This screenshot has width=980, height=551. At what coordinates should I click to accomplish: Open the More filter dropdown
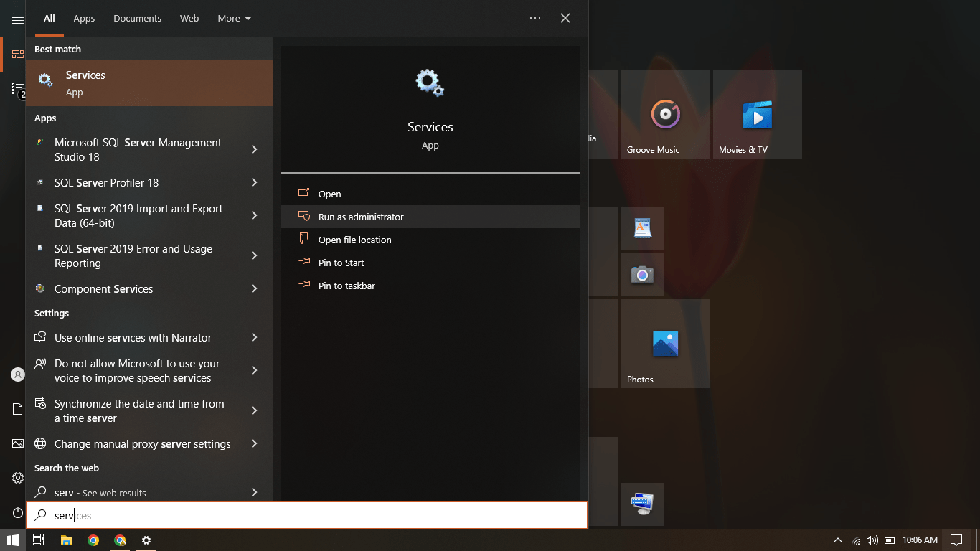[x=235, y=19]
